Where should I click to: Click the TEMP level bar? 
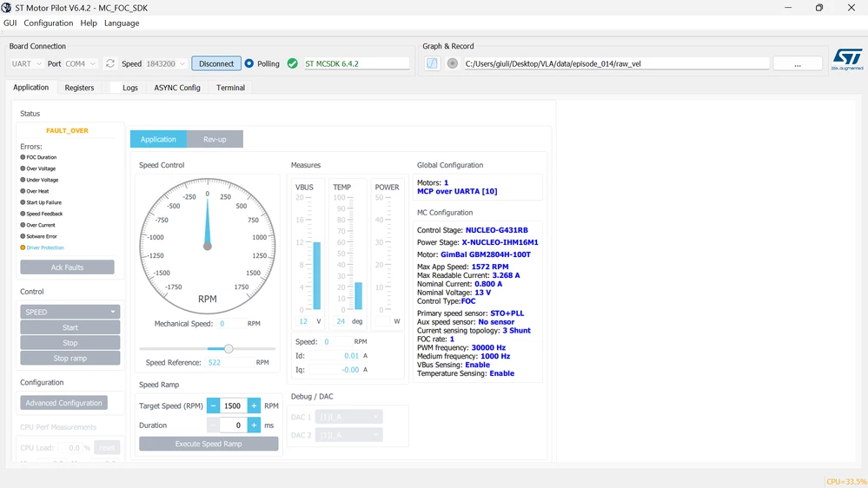click(x=359, y=296)
